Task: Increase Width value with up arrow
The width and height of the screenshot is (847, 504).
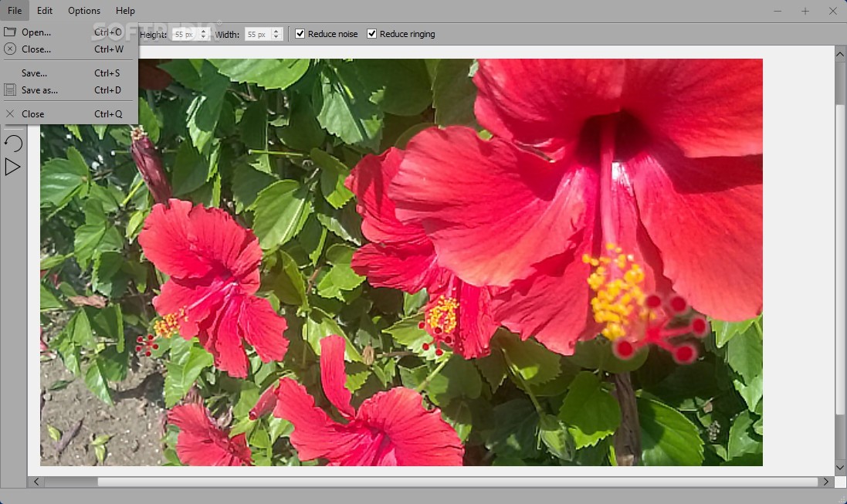Action: click(276, 31)
